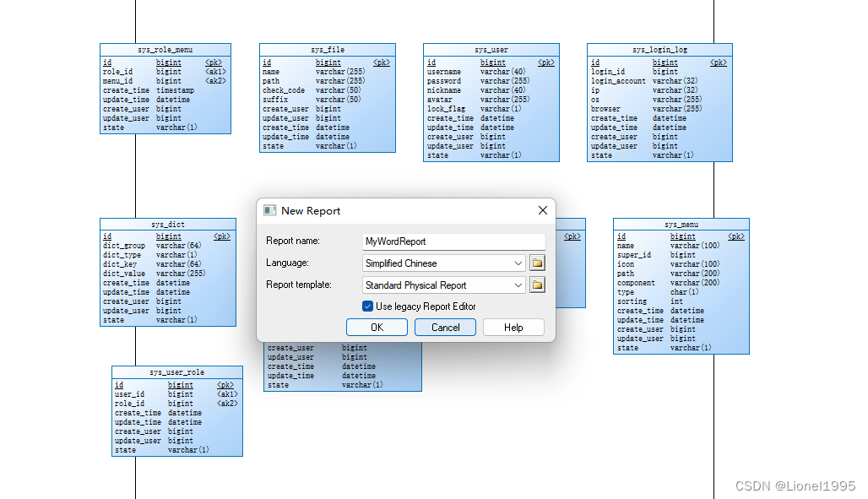Image resolution: width=868 pixels, height=499 pixels.
Task: Focus the Report name input field
Action: [454, 241]
